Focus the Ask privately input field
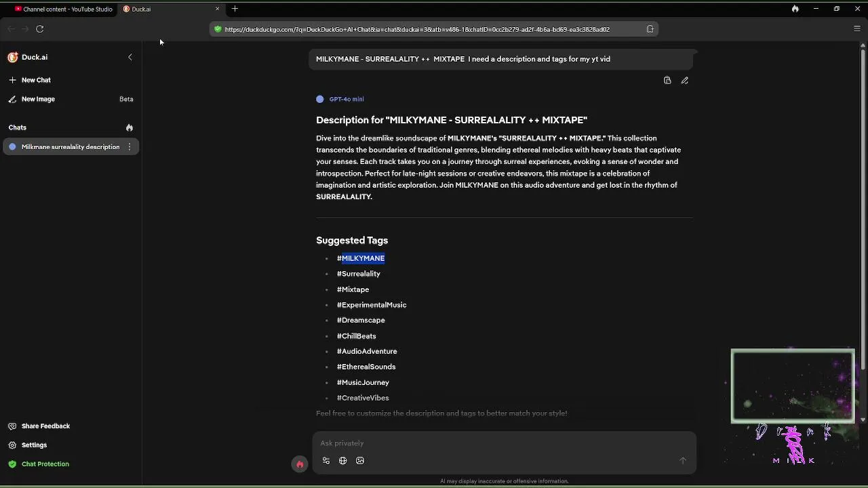Image resolution: width=868 pixels, height=488 pixels. pos(504,443)
